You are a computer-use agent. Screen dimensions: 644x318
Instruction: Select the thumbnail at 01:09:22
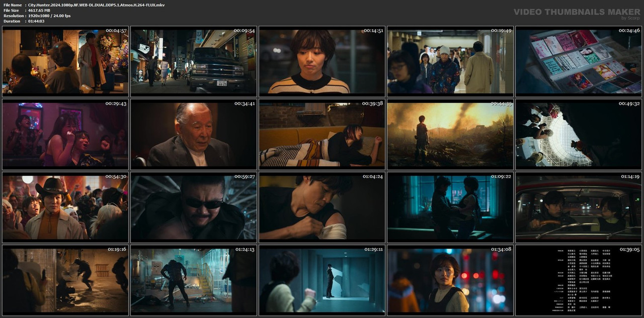coord(450,207)
